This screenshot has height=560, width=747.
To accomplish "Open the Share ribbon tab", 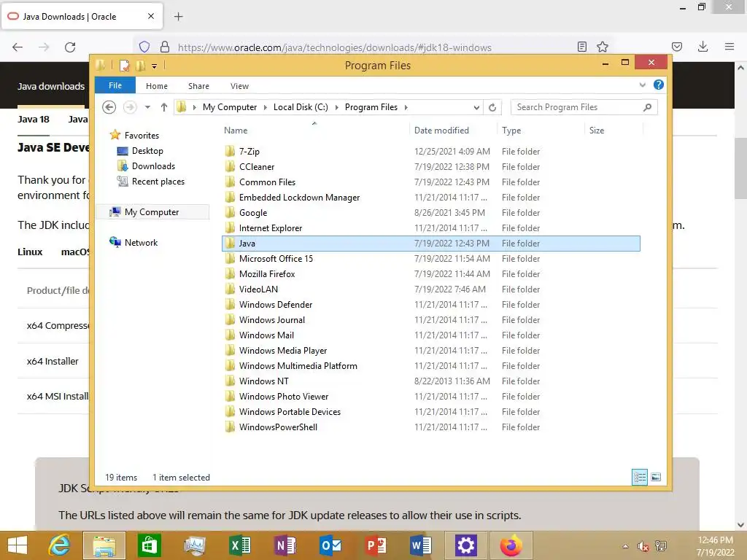I will tap(198, 86).
